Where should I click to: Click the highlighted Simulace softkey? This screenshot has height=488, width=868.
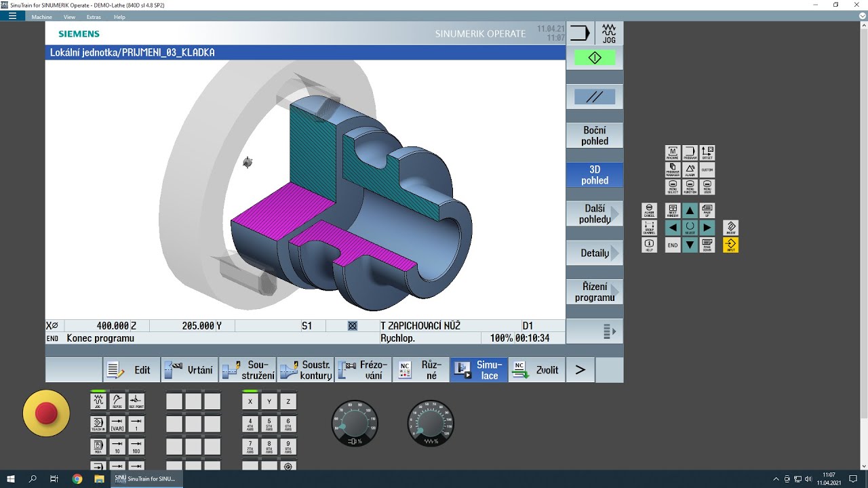tap(479, 370)
